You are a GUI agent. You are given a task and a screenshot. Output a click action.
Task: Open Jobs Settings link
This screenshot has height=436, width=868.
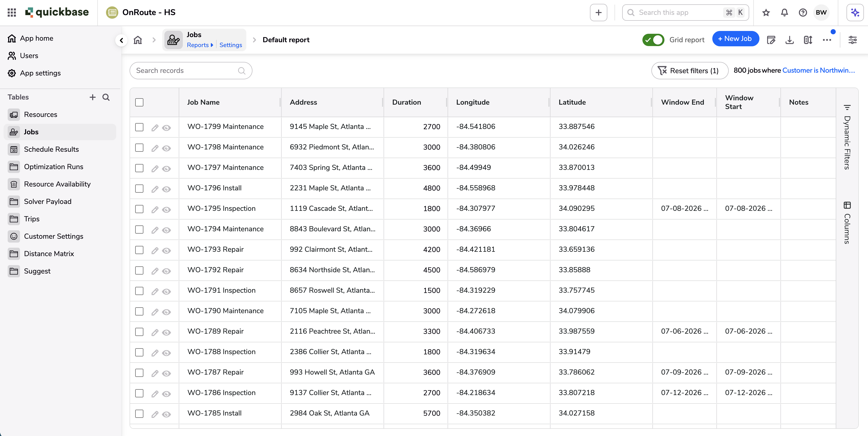(x=230, y=45)
